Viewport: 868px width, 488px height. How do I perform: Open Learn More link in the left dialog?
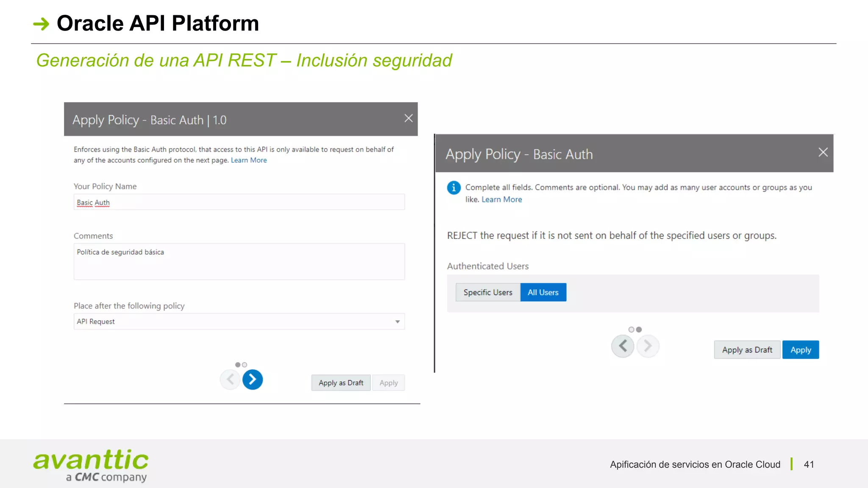[x=249, y=160]
